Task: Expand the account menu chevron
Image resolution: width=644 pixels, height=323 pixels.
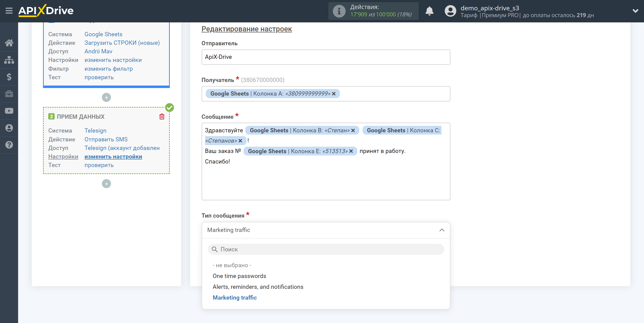Action: click(x=635, y=11)
